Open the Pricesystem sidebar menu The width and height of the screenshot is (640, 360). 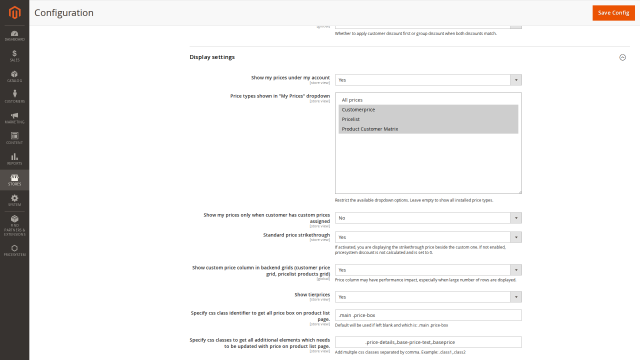click(x=15, y=251)
